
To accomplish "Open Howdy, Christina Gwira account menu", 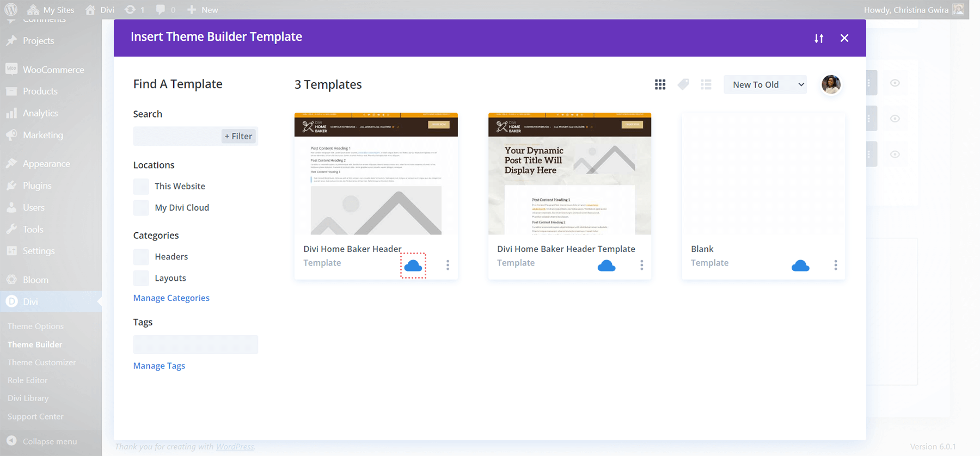I will tap(914, 10).
